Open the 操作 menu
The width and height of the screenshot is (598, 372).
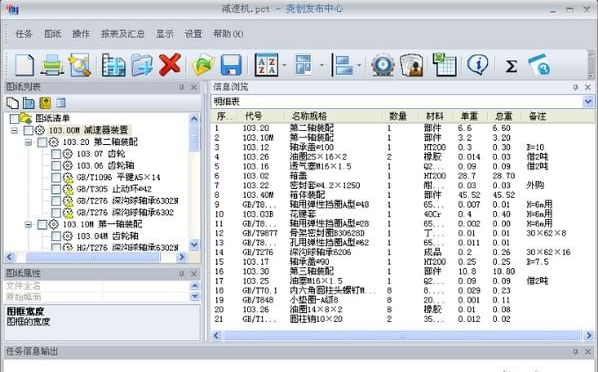(81, 34)
